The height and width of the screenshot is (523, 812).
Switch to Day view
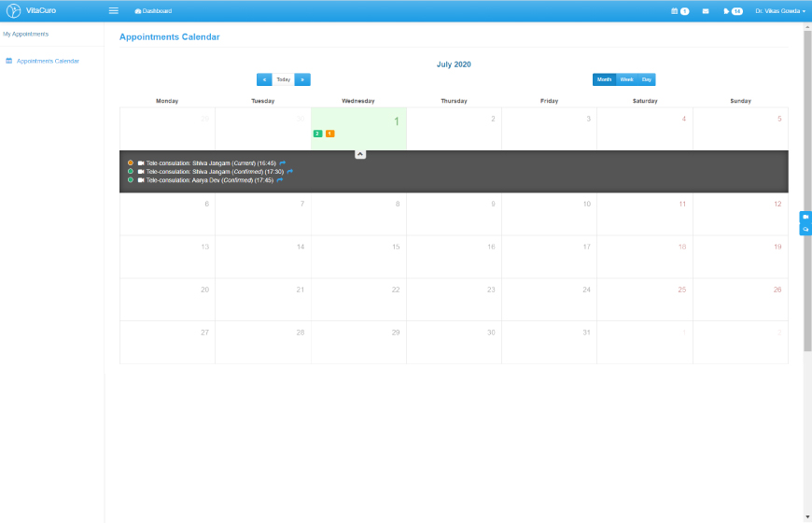pos(646,79)
